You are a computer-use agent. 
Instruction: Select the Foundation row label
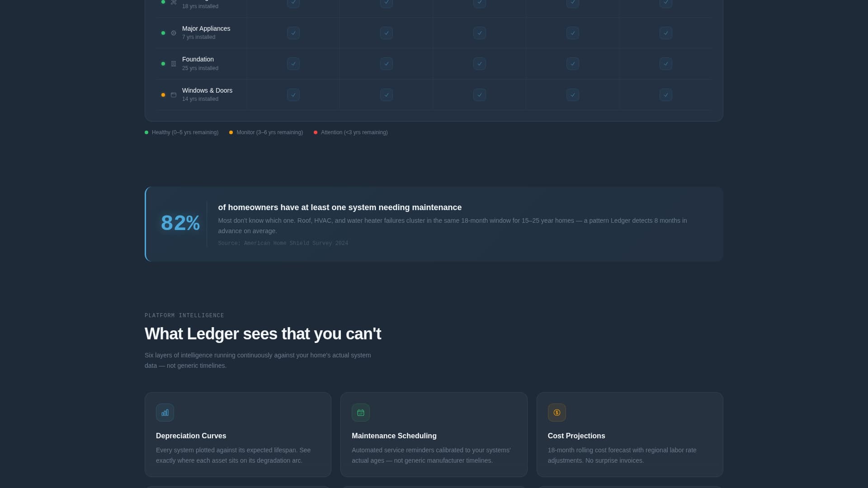[x=198, y=59]
